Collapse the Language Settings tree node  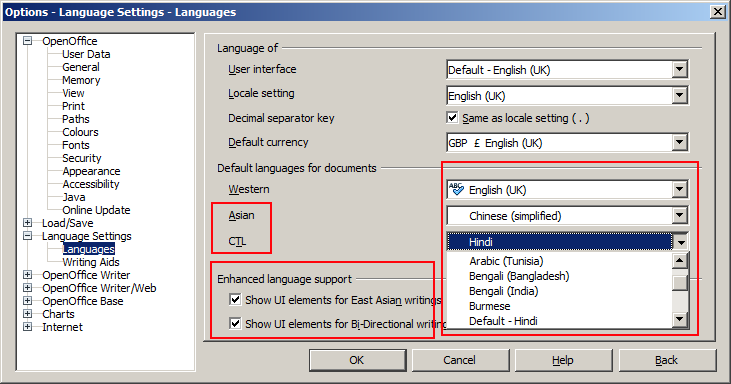pos(28,236)
